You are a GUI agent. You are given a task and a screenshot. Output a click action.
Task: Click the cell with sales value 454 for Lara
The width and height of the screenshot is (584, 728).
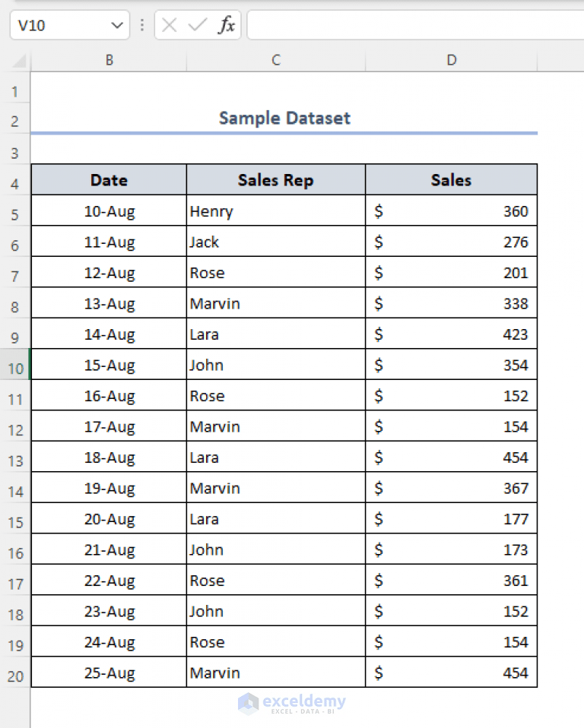point(451,457)
